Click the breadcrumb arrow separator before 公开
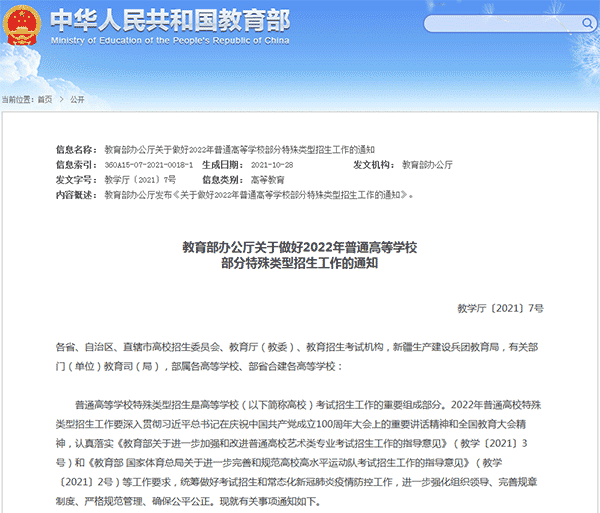The height and width of the screenshot is (513, 600). click(61, 100)
